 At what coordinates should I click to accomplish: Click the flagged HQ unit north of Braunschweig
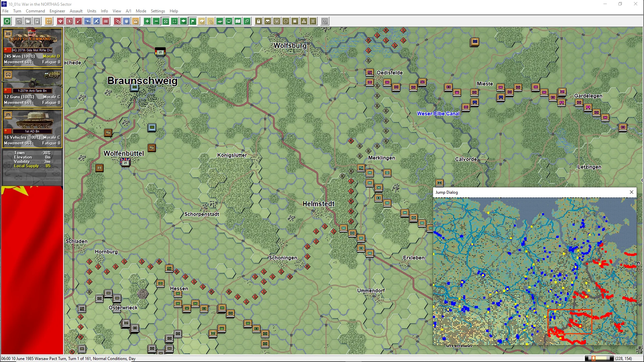[x=160, y=52]
